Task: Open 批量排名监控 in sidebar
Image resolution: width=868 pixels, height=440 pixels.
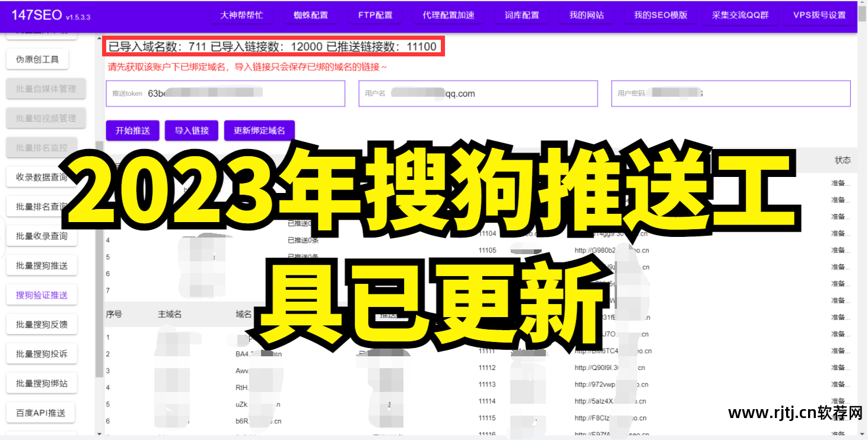Action: [42, 147]
